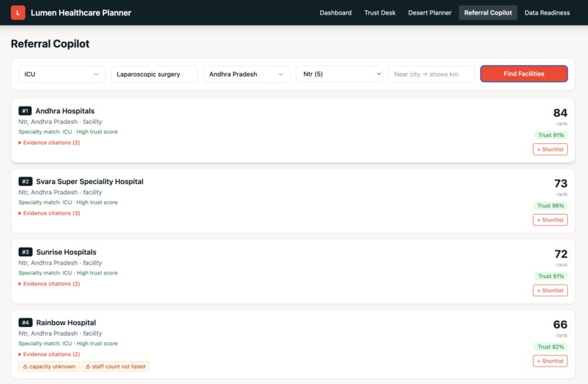Select the Referral Copilot tab
The image size is (588, 384).
point(488,12)
